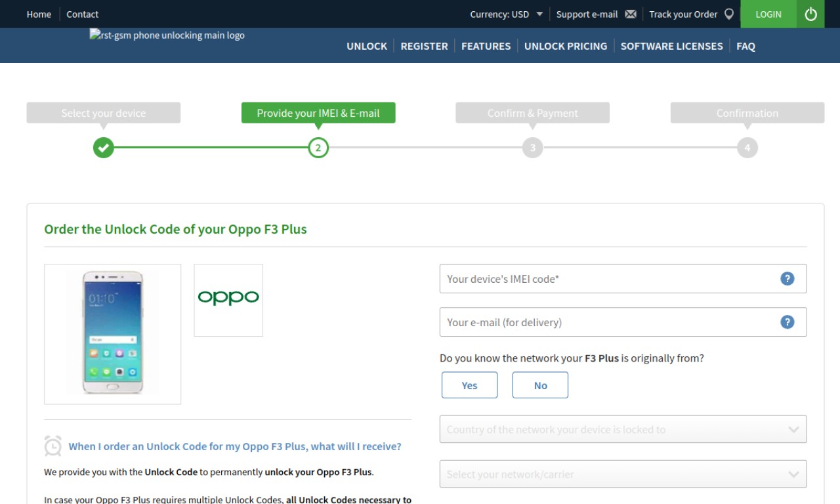Choose No for knowing the original network
Screen dimensions: 840x504
(x=540, y=385)
